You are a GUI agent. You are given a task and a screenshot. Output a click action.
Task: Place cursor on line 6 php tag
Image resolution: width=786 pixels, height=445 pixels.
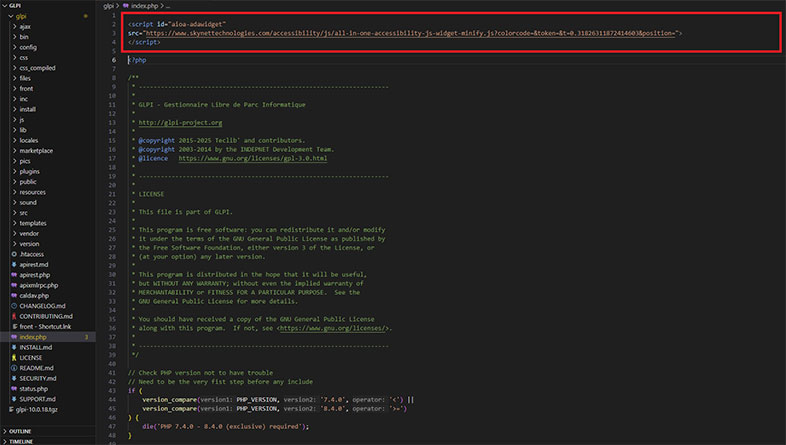tap(137, 60)
